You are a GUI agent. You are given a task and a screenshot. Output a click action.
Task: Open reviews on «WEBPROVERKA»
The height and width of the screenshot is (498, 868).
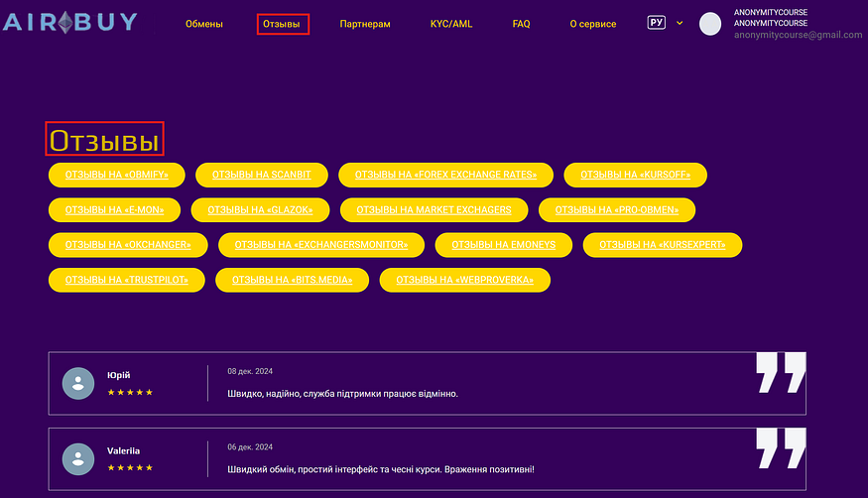click(x=465, y=280)
